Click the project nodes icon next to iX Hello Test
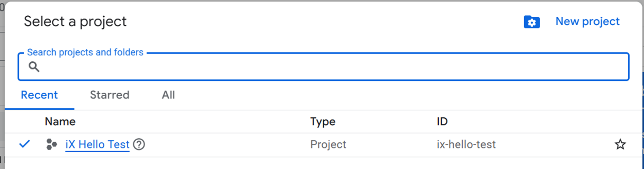The width and height of the screenshot is (644, 169). [x=51, y=144]
